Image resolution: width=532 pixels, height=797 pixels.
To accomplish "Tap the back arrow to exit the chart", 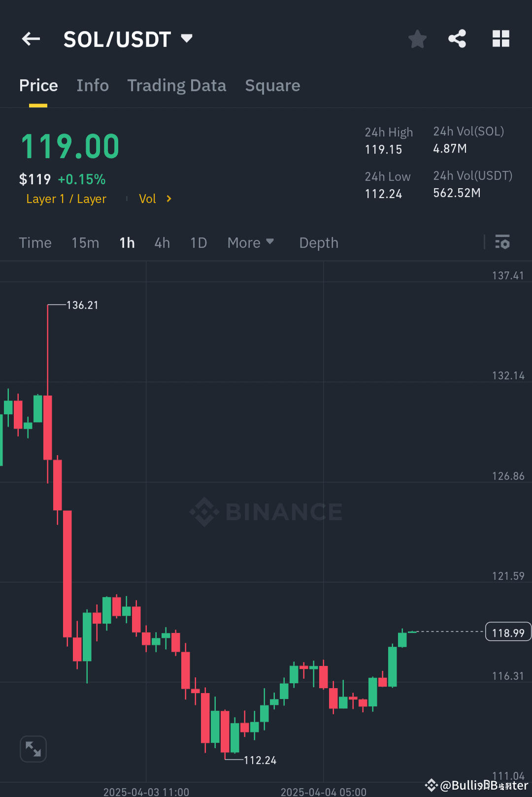I will click(31, 39).
